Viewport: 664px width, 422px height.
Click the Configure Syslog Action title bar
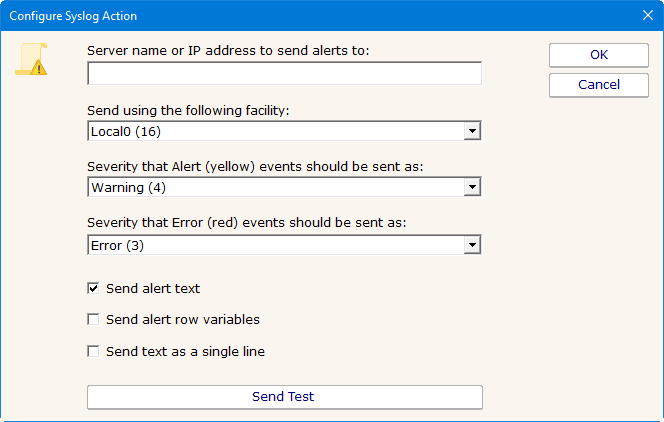click(300, 16)
